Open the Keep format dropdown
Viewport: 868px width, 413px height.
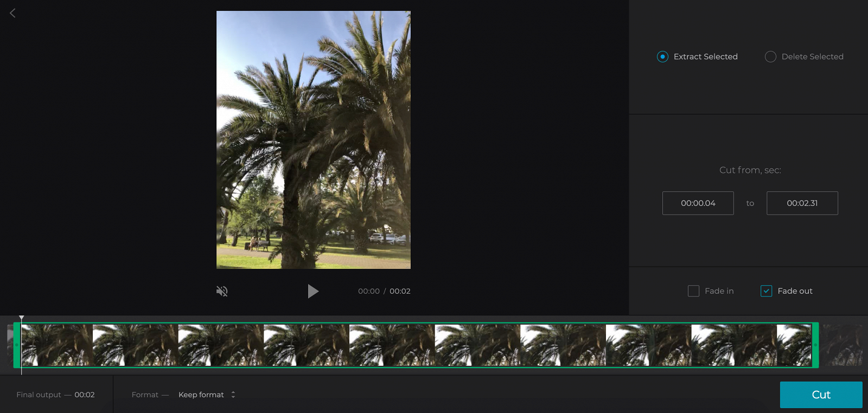coord(201,395)
